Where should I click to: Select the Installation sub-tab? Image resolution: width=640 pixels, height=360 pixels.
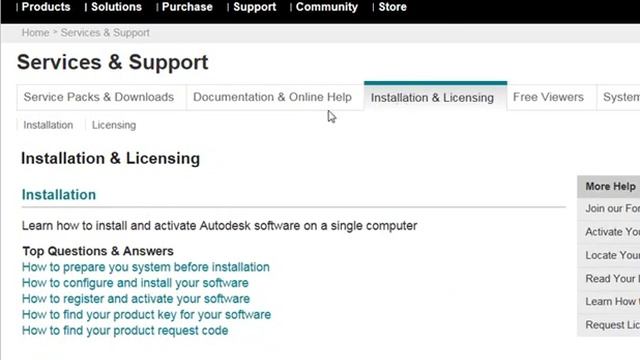pos(48,125)
